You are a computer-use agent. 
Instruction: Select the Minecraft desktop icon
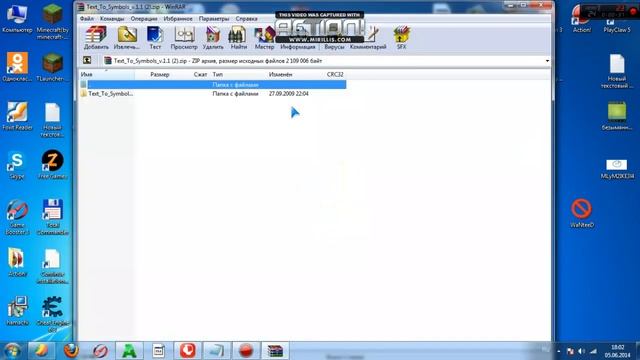52,21
